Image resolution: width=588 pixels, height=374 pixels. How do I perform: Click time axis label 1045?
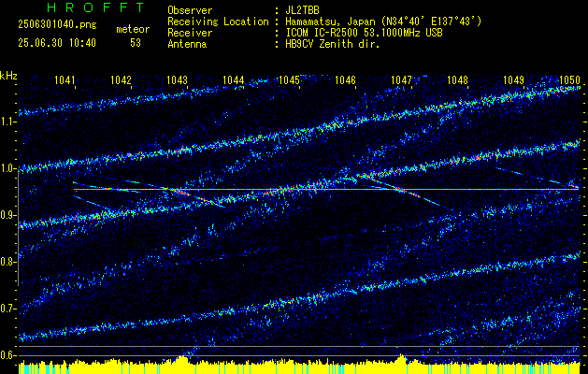290,80
